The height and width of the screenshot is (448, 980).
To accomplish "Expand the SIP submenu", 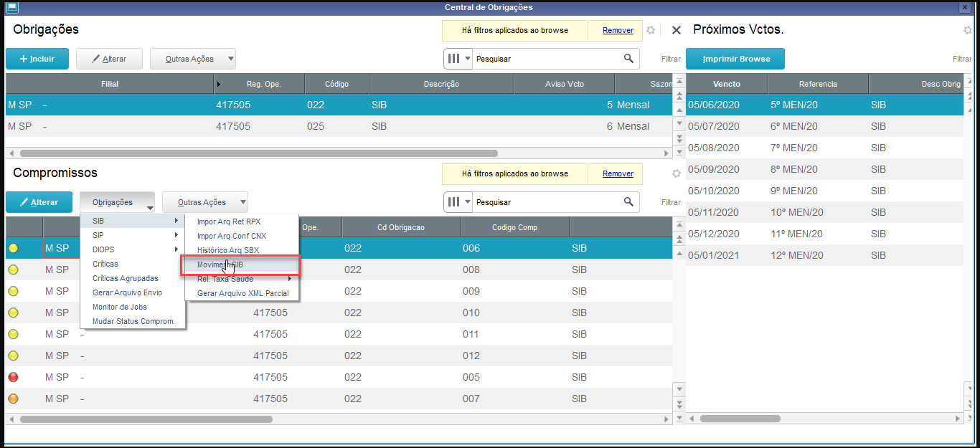I will [133, 235].
